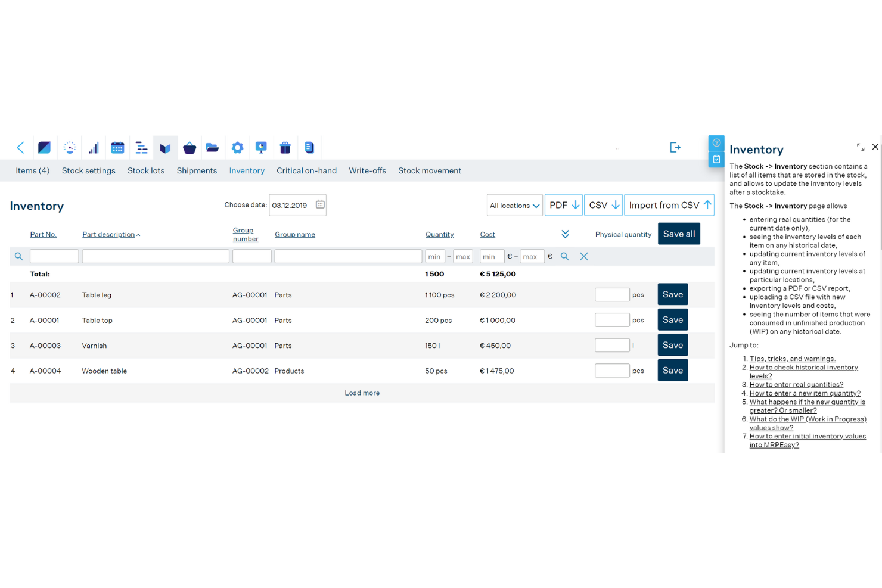This screenshot has width=882, height=588.
Task: Focus the Part No. filter field
Action: pos(54,256)
